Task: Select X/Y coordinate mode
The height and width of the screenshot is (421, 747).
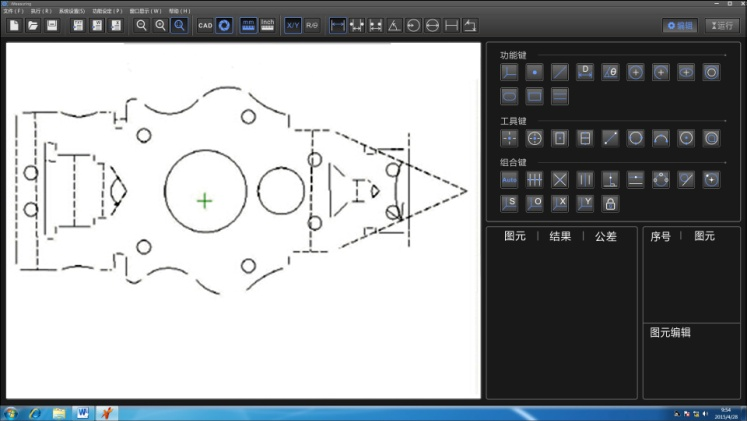Action: pos(292,25)
